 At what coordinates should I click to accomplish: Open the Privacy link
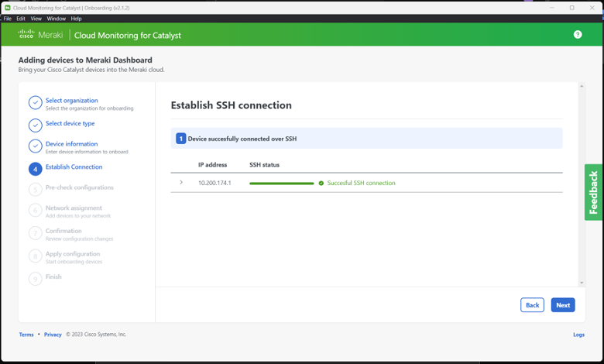tap(53, 335)
